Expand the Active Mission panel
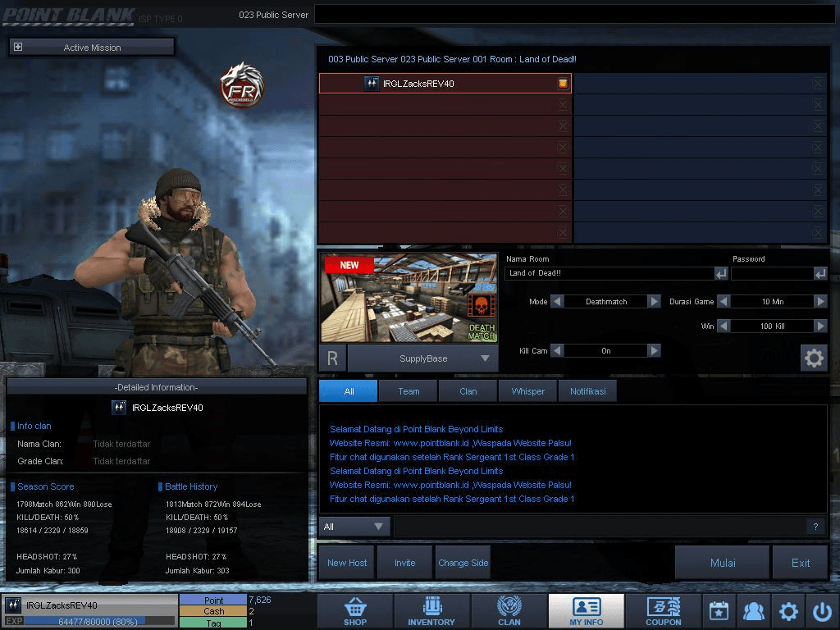Image resolution: width=840 pixels, height=630 pixels. (18, 47)
